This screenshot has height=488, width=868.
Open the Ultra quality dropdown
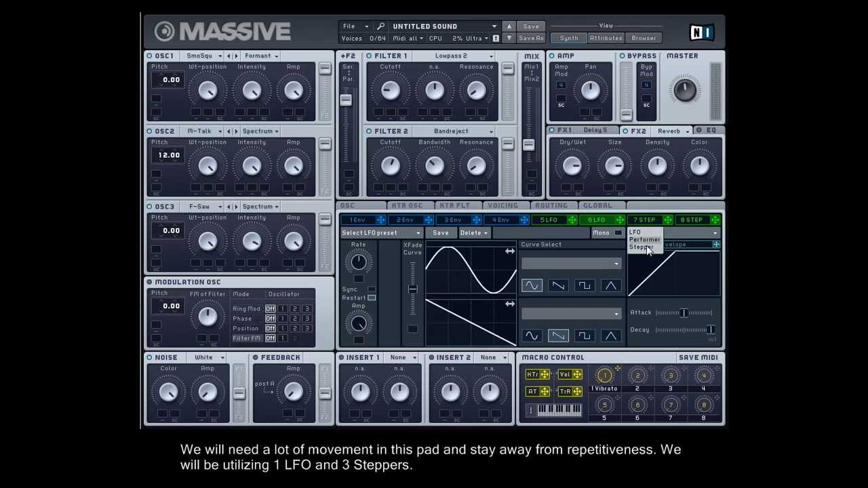477,39
